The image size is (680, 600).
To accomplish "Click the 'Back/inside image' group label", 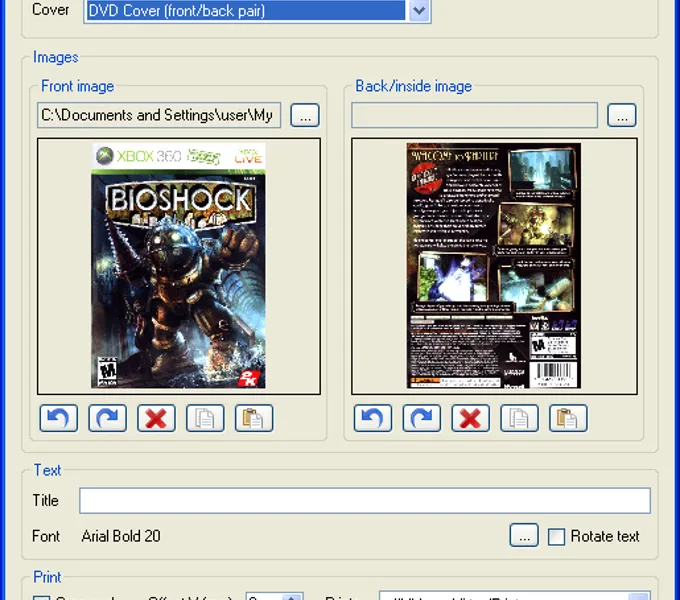I will 414,86.
